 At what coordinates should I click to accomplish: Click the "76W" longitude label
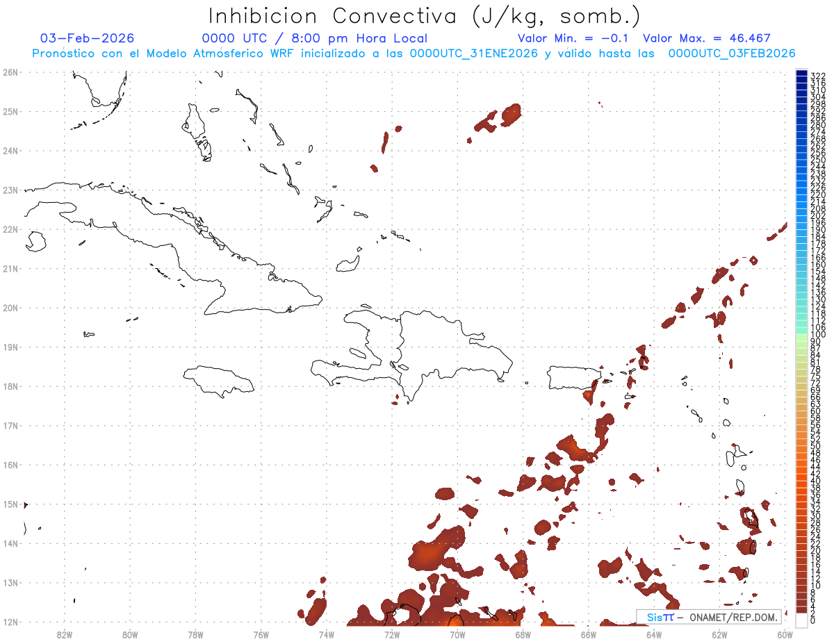pyautogui.click(x=261, y=634)
